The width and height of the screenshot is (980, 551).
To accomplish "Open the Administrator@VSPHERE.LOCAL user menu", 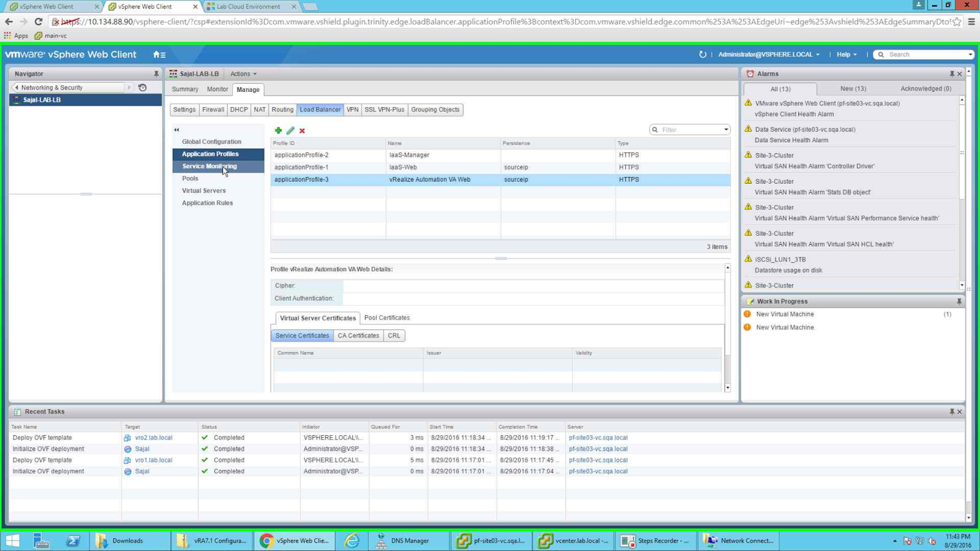I will point(769,54).
